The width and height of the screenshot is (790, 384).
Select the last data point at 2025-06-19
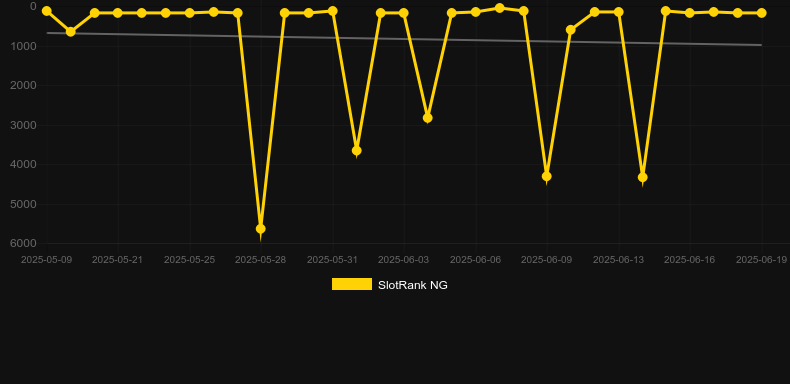pos(761,13)
